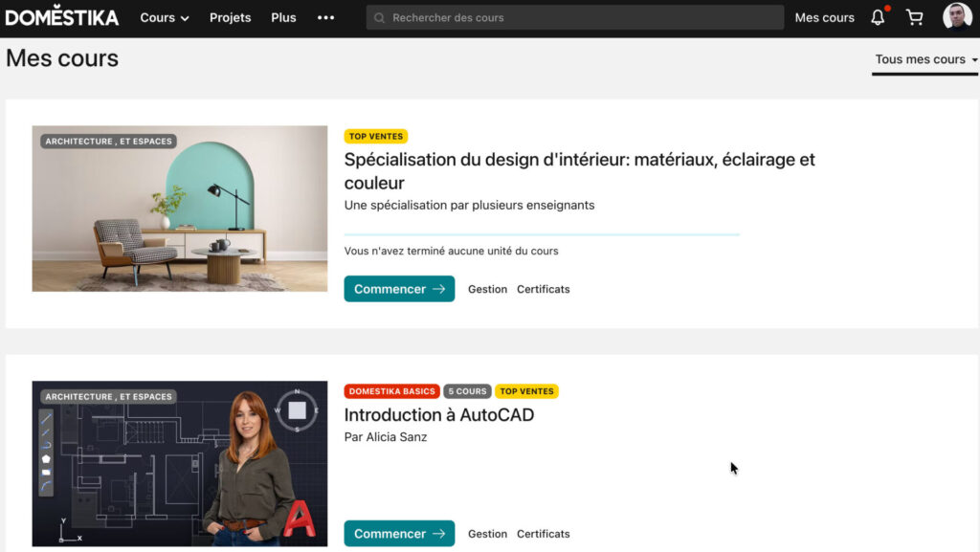The image size is (980, 552).
Task: Click the 5 COURS badge
Action: coord(467,391)
